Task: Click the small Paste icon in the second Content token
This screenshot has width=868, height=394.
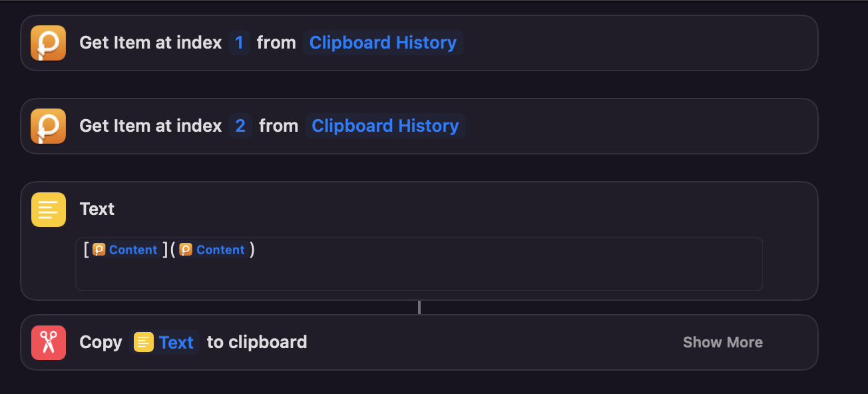Action: (186, 250)
